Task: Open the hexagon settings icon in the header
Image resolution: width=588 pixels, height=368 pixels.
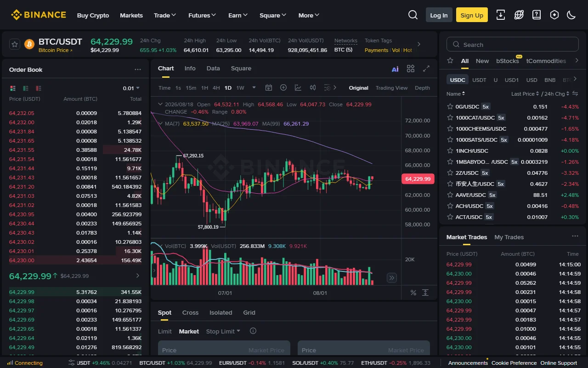Action: point(554,15)
